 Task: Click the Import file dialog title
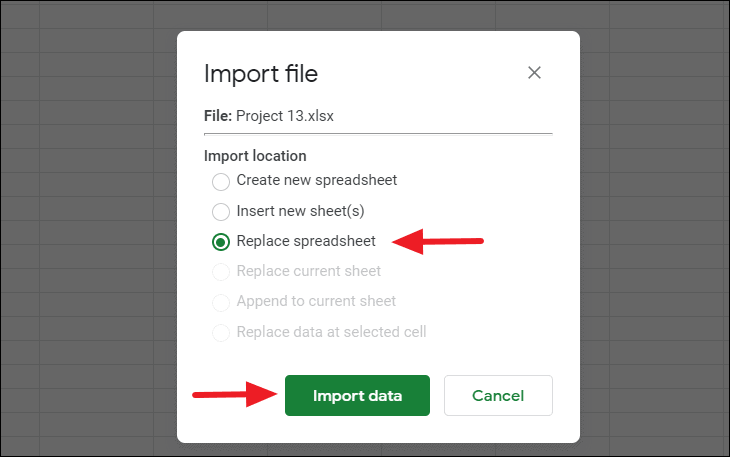point(261,74)
